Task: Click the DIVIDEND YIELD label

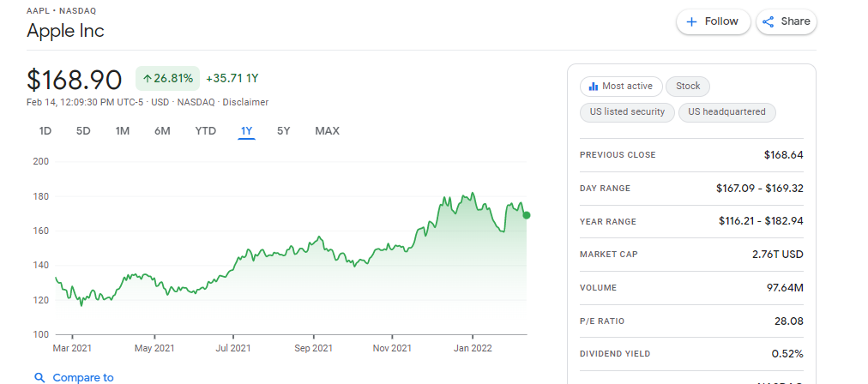Action: click(x=615, y=354)
